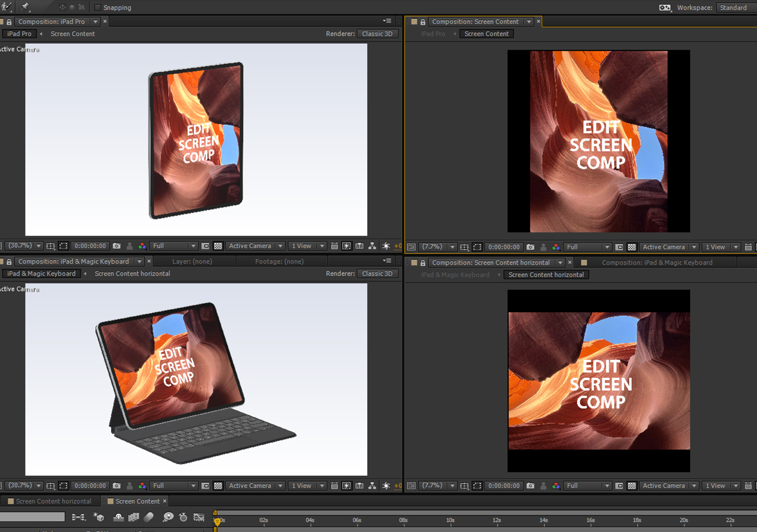This screenshot has height=532, width=757.
Task: Click the Brainstorm lightbulb icon
Action: pos(168,516)
